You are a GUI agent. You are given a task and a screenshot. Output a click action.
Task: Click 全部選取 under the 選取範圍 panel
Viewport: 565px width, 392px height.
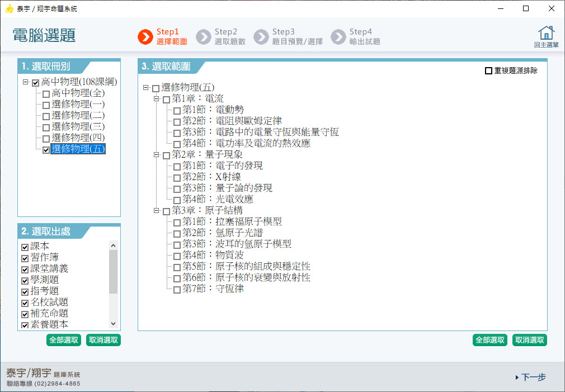489,340
